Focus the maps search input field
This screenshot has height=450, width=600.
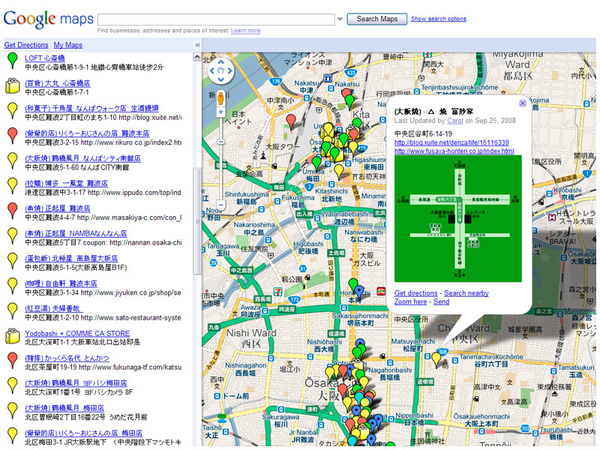click(x=216, y=20)
